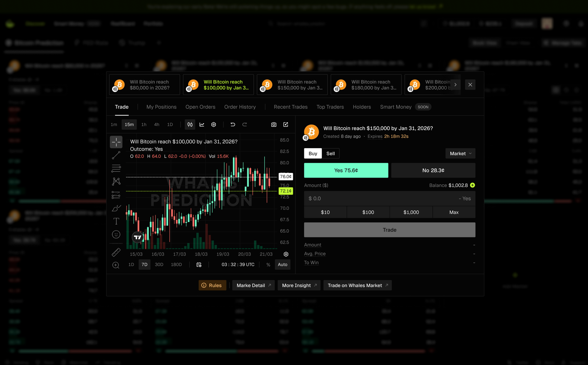Click the $0.0 amount input field
The width and height of the screenshot is (588, 365).
pos(353,199)
